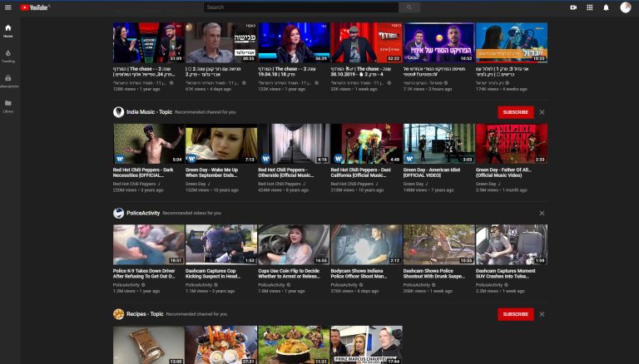This screenshot has width=639, height=364.
Task: Dismiss the PoliceActivity section
Action: [x=542, y=213]
